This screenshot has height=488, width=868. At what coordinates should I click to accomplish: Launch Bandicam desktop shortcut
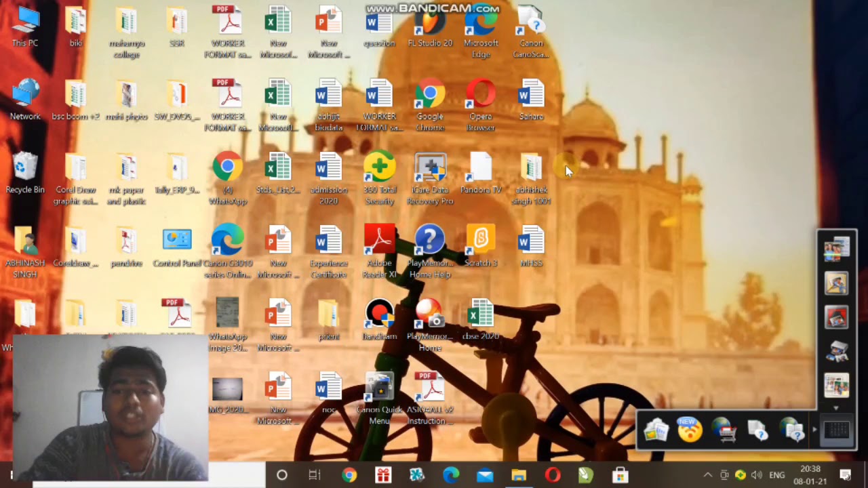(379, 320)
